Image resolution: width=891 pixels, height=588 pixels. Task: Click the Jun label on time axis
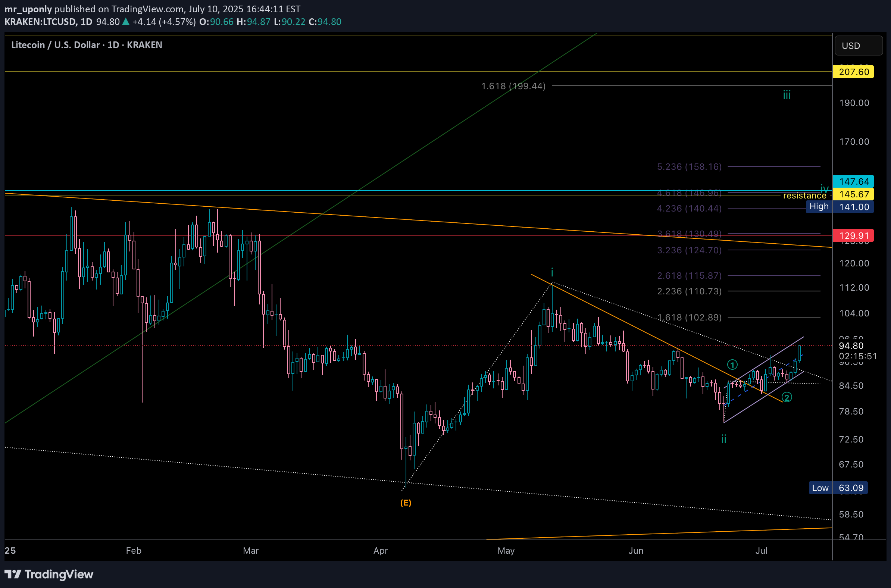point(636,550)
